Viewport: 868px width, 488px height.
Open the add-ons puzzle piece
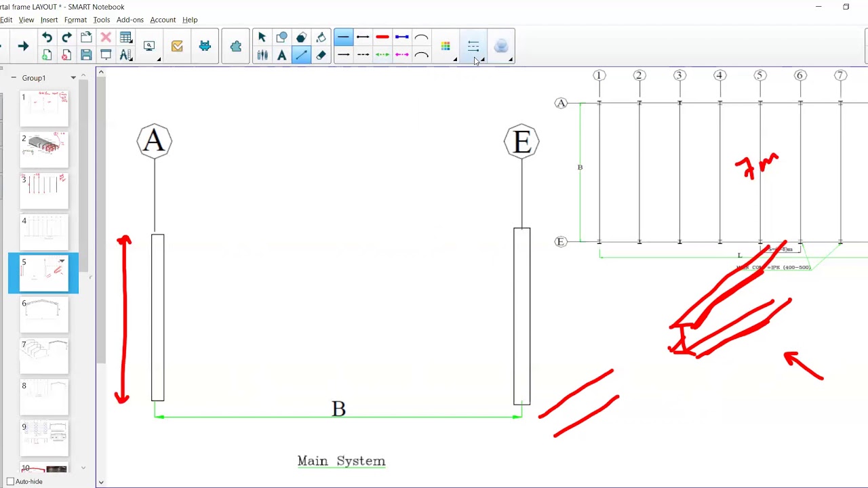[236, 46]
